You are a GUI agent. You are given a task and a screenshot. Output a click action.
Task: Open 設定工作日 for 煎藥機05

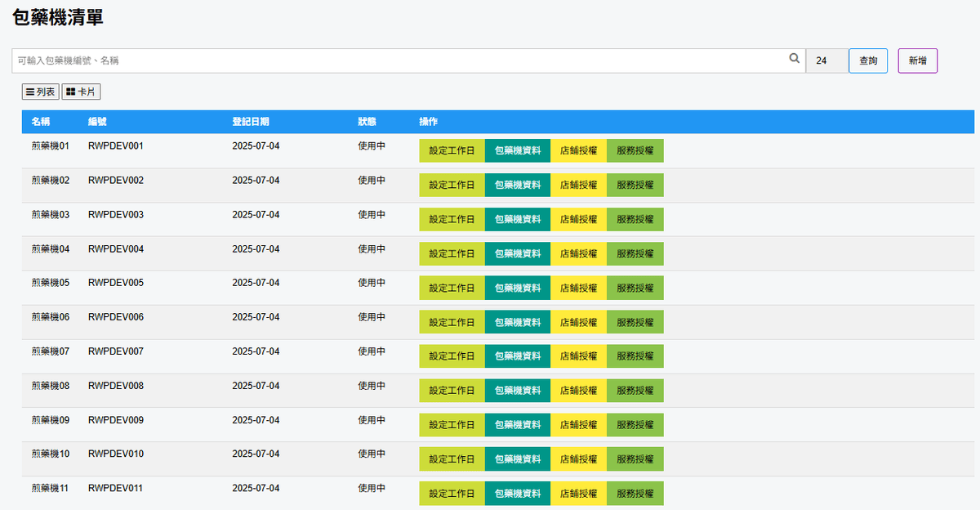pyautogui.click(x=452, y=288)
